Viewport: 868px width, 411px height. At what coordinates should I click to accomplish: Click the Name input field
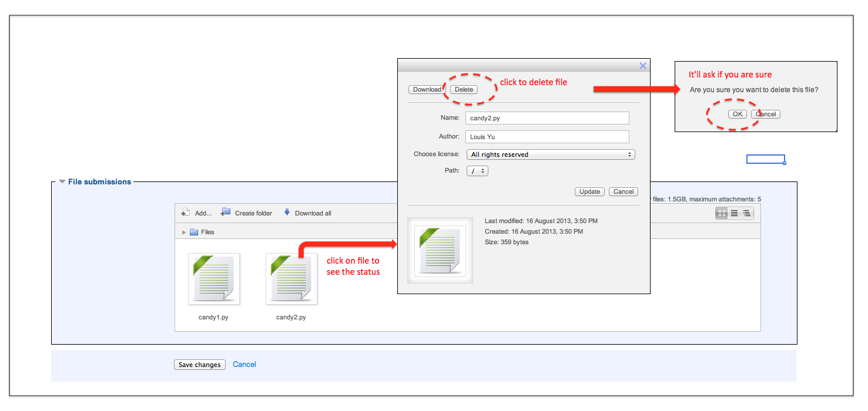[547, 117]
